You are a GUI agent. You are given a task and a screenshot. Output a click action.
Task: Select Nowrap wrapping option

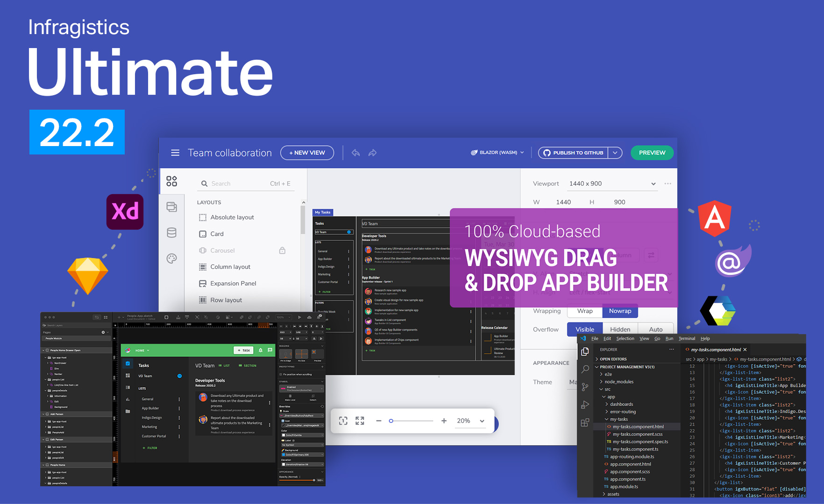coord(620,311)
